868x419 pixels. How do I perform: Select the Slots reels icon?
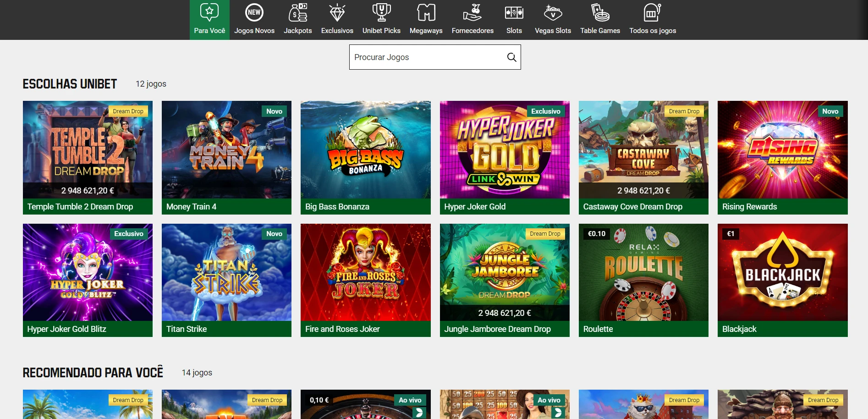tap(514, 12)
